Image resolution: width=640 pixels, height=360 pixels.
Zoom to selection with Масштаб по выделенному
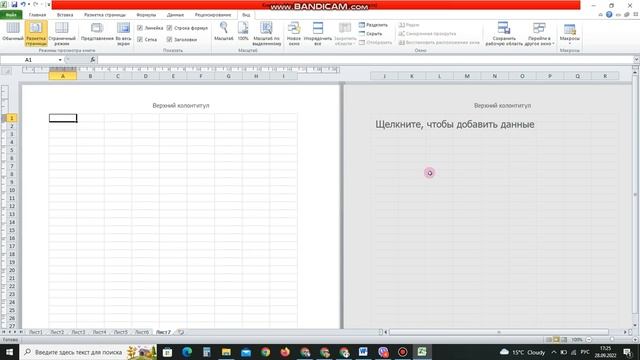267,33
